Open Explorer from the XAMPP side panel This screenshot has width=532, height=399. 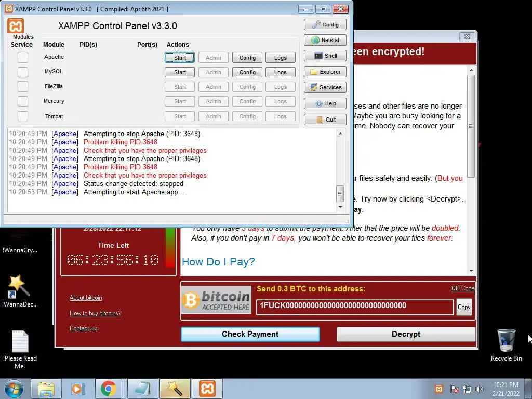coord(325,72)
